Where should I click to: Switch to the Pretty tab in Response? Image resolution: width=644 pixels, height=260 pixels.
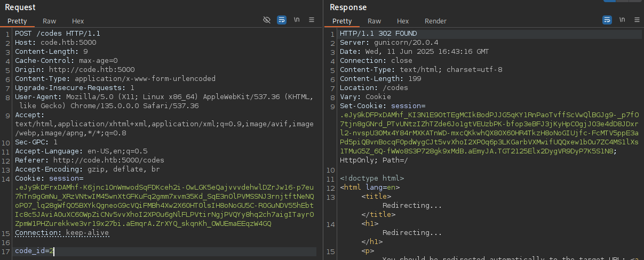point(342,21)
